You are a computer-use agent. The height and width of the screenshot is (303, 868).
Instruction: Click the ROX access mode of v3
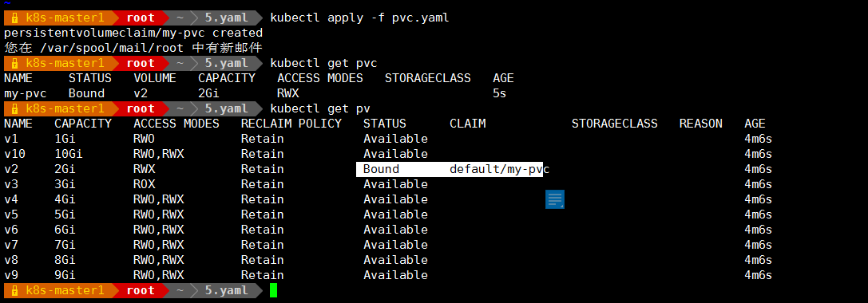144,184
